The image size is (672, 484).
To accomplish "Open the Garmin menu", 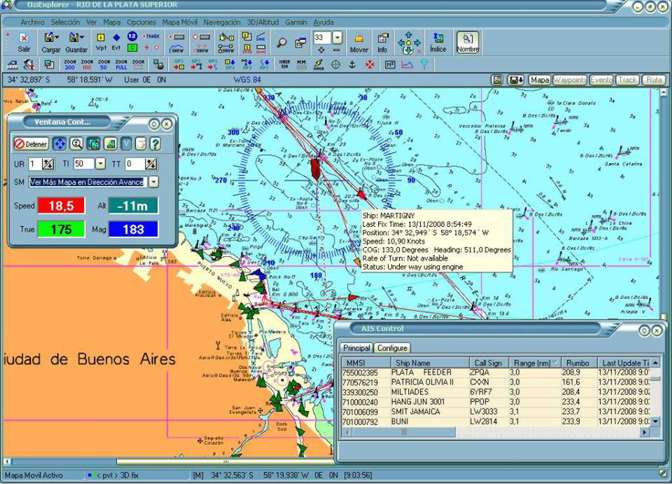I will click(296, 22).
